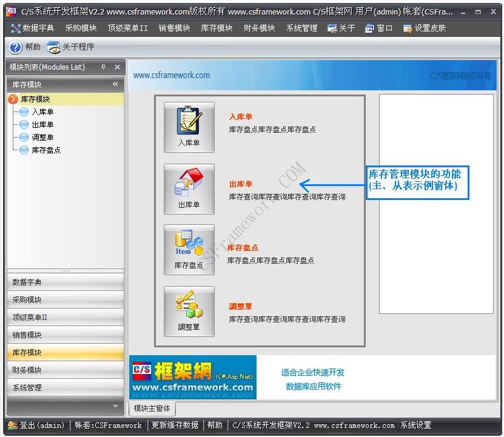
Task: Open the 窗口 menu
Action: pos(378,27)
